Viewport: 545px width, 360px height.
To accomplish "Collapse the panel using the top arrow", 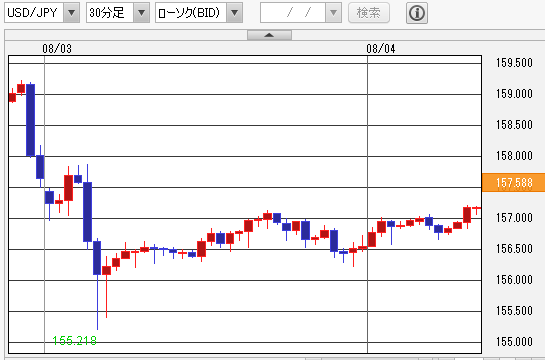I will point(269,35).
